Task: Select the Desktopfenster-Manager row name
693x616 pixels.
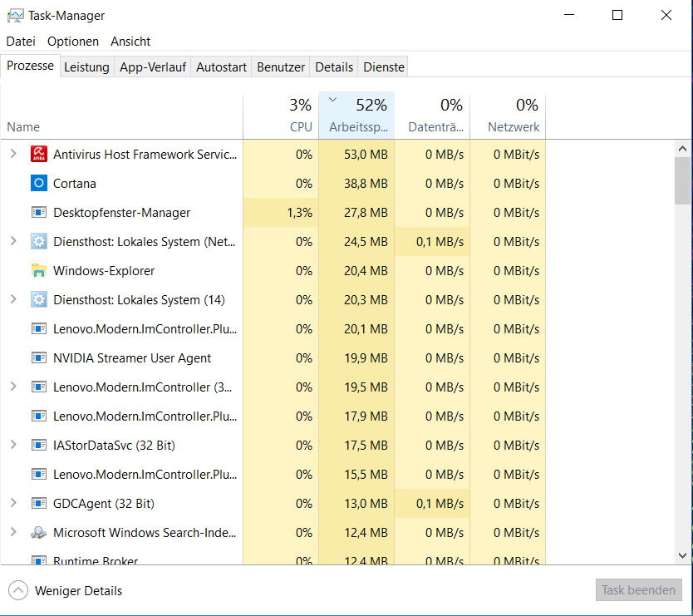Action: [121, 213]
